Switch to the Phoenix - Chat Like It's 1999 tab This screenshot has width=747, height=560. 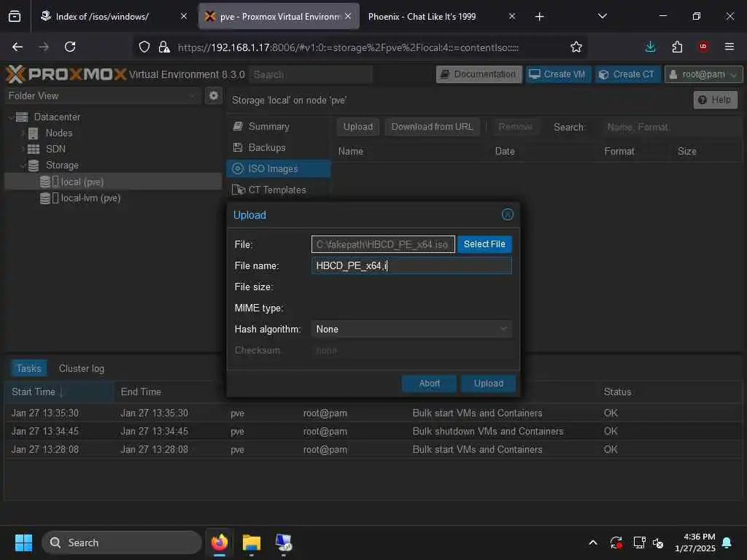pyautogui.click(x=441, y=16)
